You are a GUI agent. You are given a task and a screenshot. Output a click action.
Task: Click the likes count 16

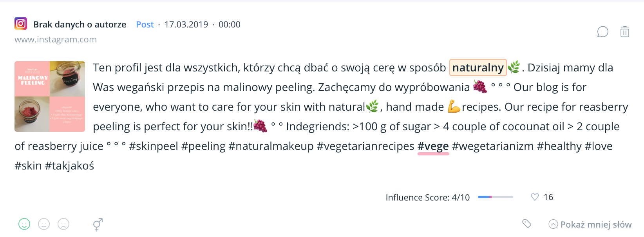click(x=548, y=197)
